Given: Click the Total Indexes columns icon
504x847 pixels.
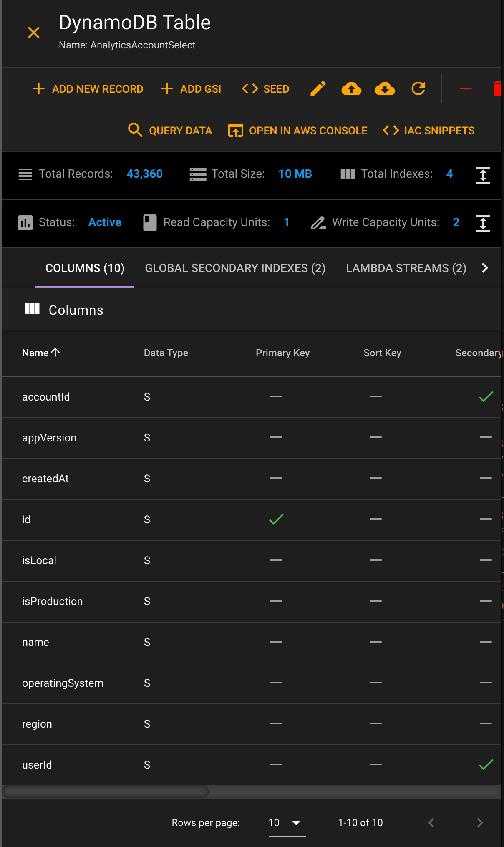Looking at the screenshot, I should pos(348,174).
